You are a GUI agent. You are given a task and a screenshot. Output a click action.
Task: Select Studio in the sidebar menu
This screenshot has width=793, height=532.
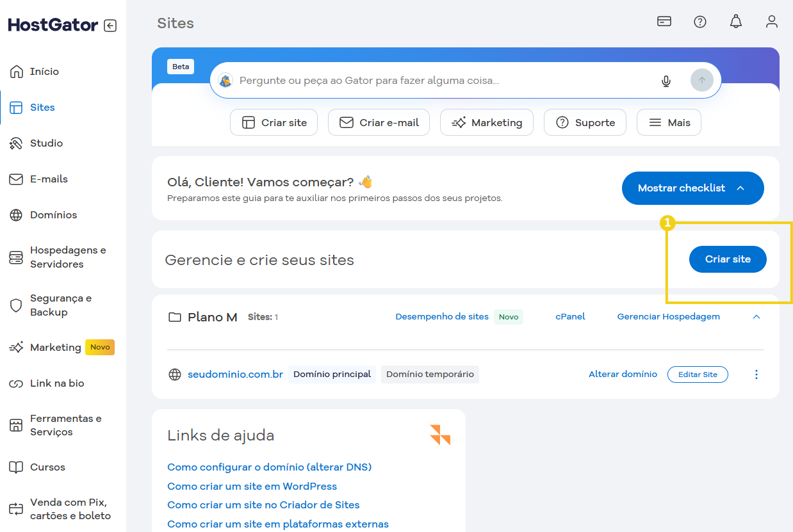(46, 143)
